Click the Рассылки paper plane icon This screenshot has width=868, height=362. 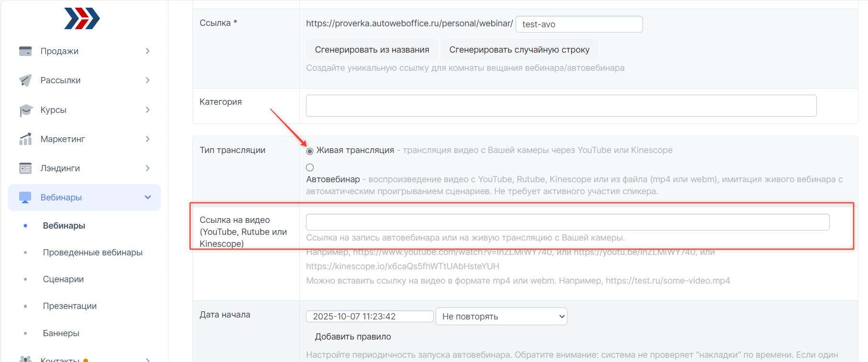(x=25, y=80)
